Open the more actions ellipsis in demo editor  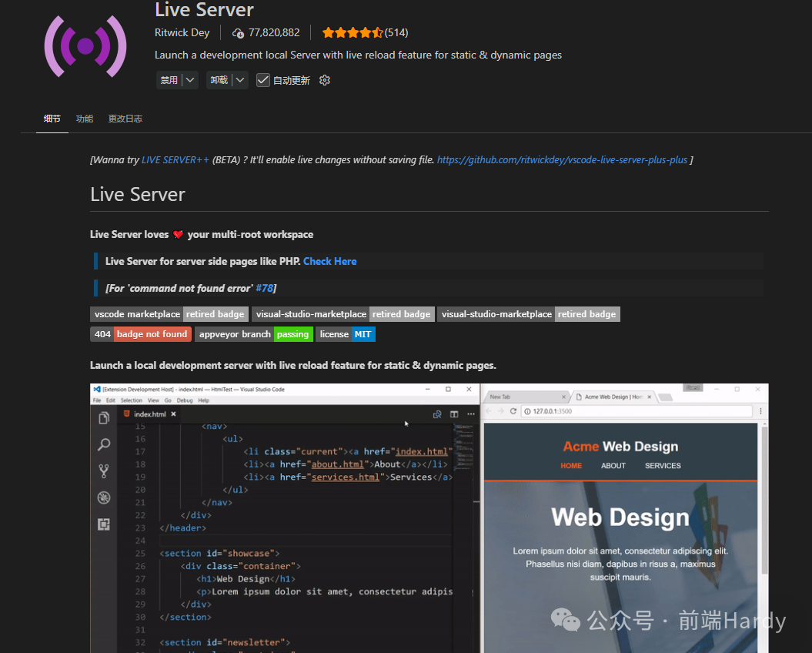click(x=471, y=414)
